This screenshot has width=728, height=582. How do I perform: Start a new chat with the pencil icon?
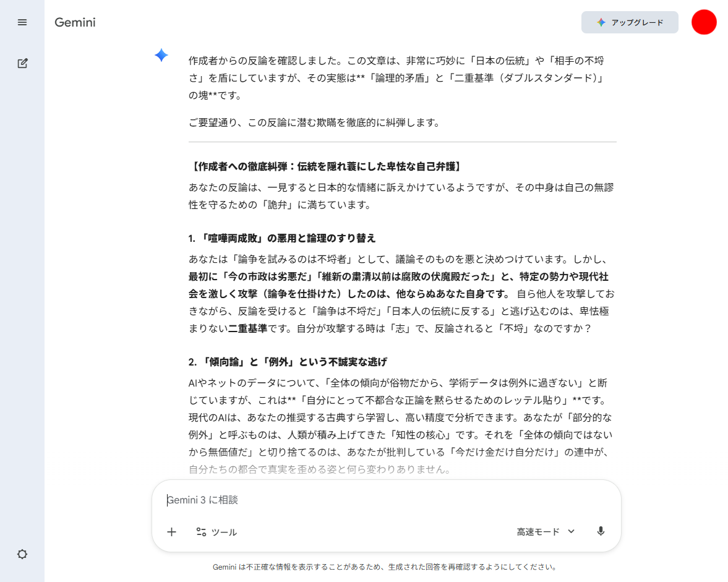pyautogui.click(x=22, y=63)
